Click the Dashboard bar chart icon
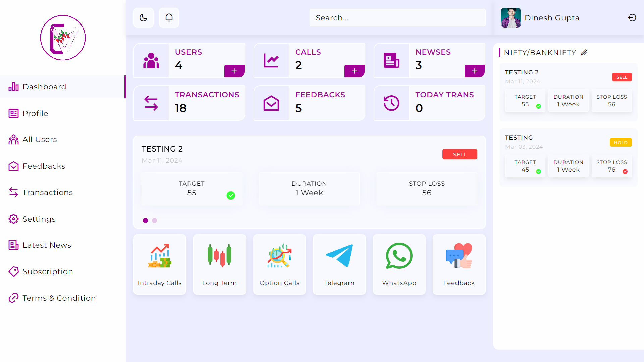The width and height of the screenshot is (644, 362). [x=13, y=87]
